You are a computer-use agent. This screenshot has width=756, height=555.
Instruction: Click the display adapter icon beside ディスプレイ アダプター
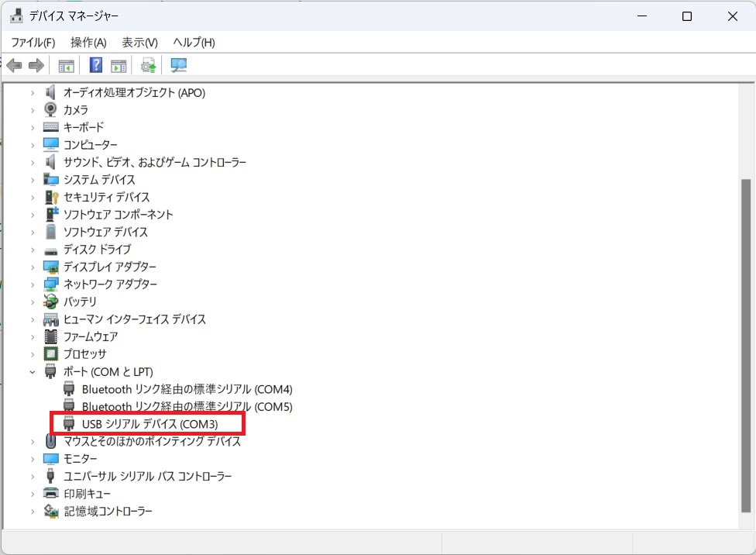(50, 267)
